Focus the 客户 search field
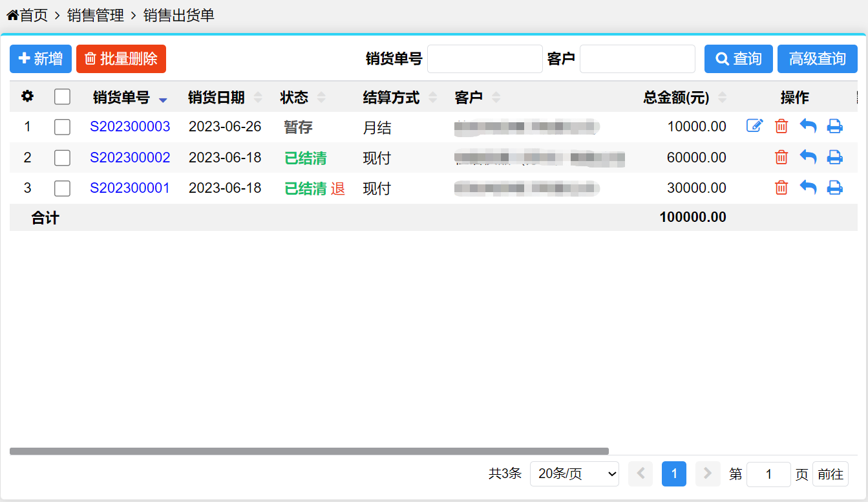868x502 pixels. pyautogui.click(x=637, y=59)
